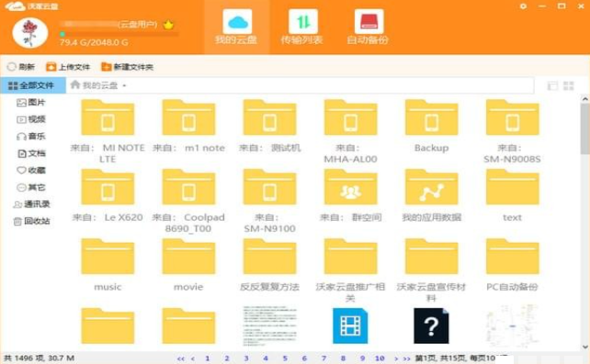Click the user avatar picture
The width and height of the screenshot is (590, 364).
point(30,33)
